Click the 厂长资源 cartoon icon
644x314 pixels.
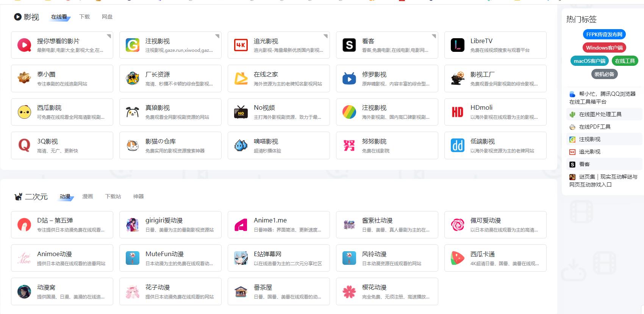133,79
